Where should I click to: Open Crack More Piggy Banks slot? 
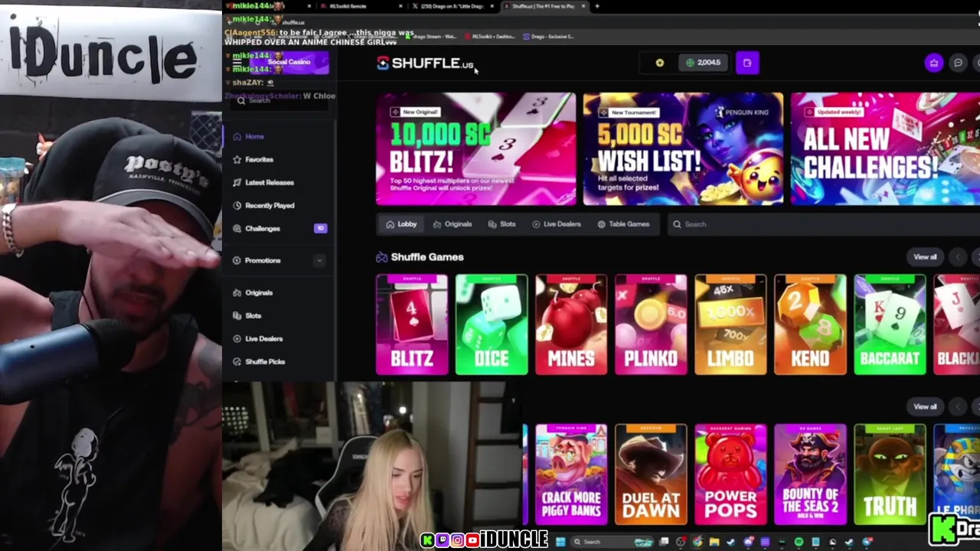coord(571,474)
